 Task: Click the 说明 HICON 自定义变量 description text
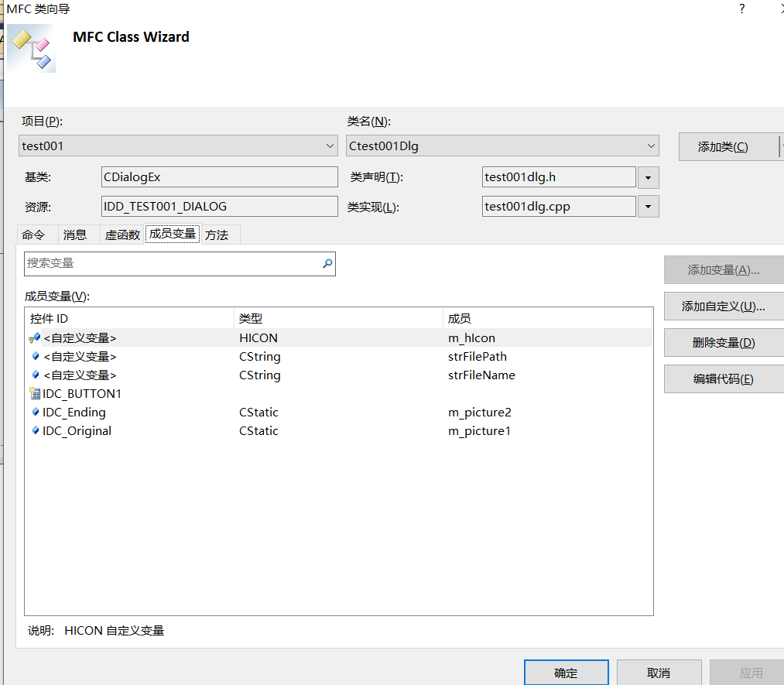tap(96, 631)
